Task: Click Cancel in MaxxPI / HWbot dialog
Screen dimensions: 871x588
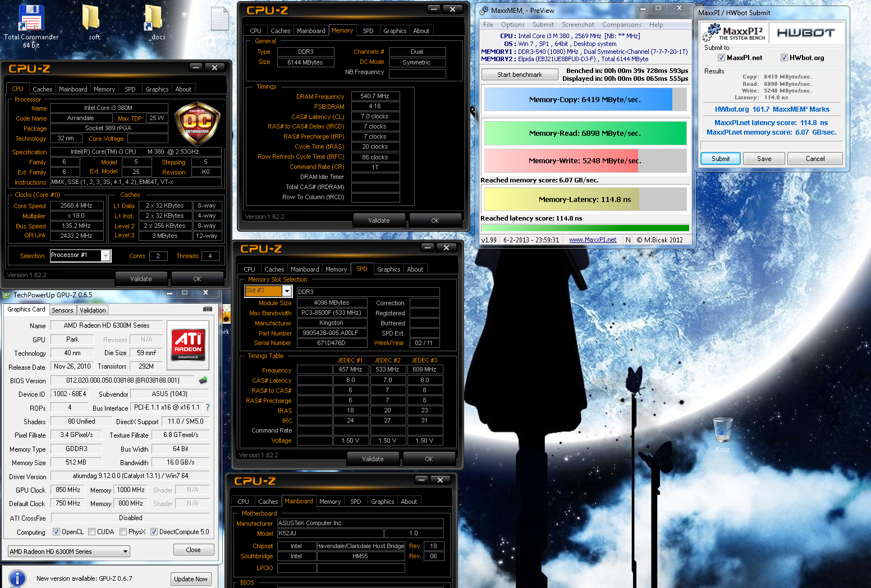Action: 815,159
